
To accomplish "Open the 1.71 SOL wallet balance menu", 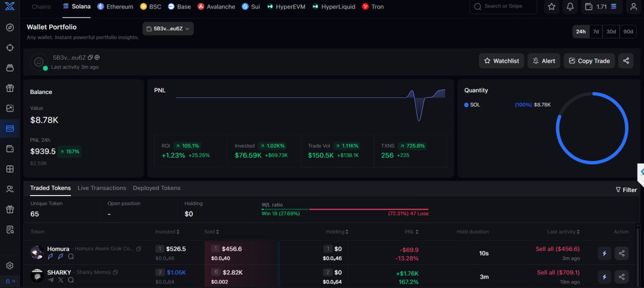I will point(601,7).
